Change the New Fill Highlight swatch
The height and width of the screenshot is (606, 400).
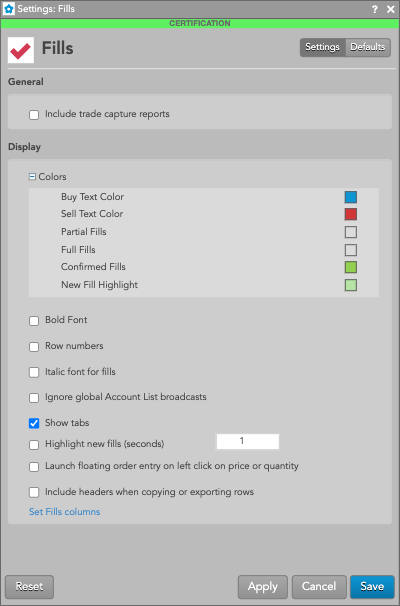[x=351, y=285]
